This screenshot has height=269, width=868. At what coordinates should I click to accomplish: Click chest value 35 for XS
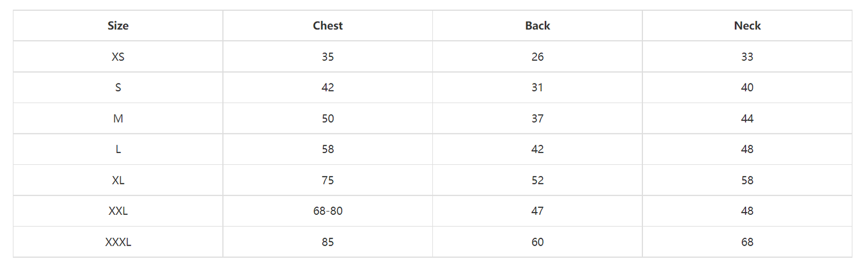coord(328,56)
